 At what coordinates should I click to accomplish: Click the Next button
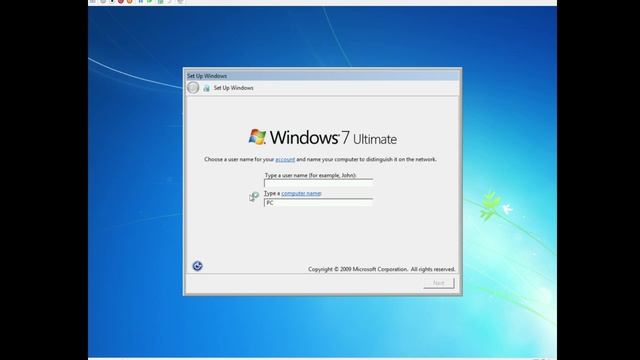pyautogui.click(x=439, y=283)
